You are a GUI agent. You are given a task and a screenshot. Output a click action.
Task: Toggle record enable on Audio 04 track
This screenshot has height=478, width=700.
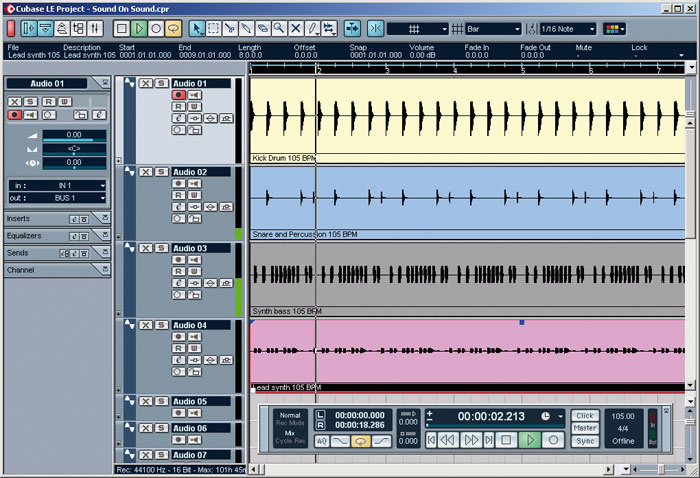click(x=179, y=337)
